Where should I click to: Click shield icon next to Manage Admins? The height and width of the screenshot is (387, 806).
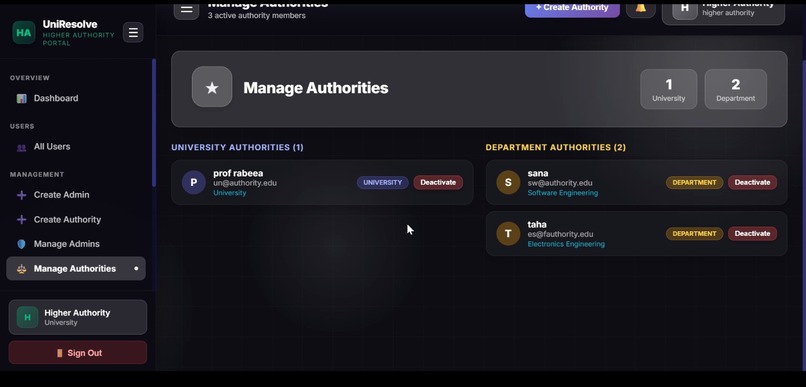[x=22, y=244]
